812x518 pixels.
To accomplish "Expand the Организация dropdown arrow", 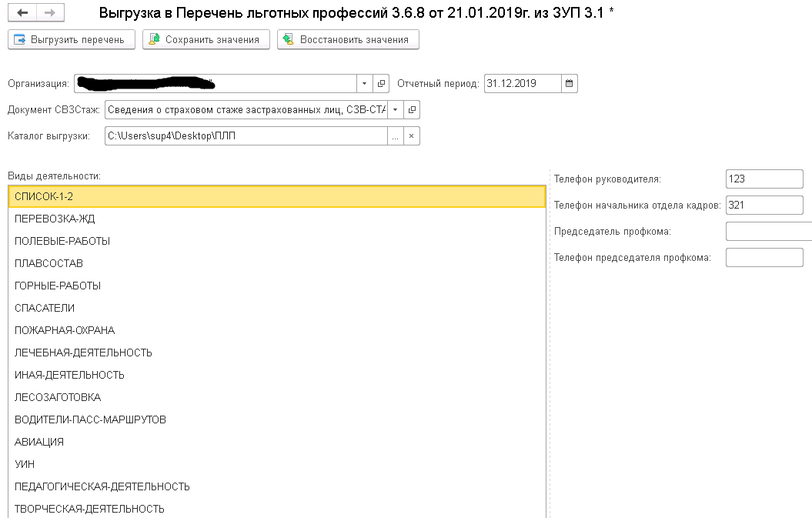I will (364, 83).
